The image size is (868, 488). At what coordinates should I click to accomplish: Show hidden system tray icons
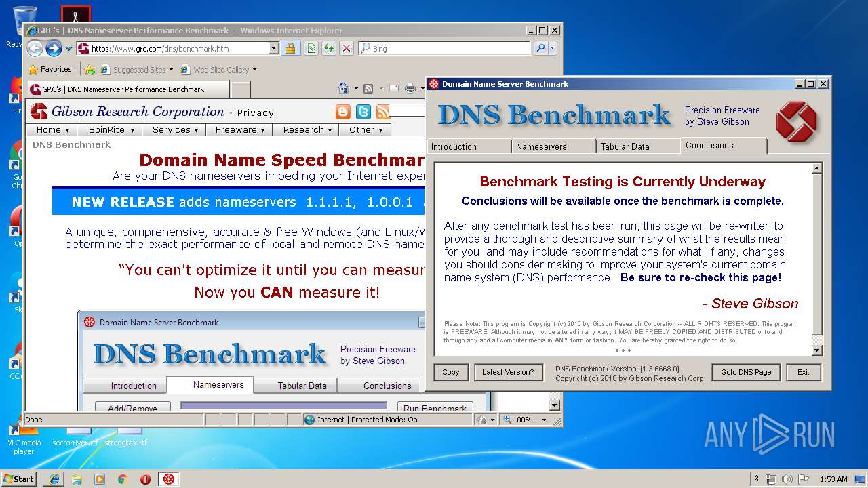click(x=757, y=479)
